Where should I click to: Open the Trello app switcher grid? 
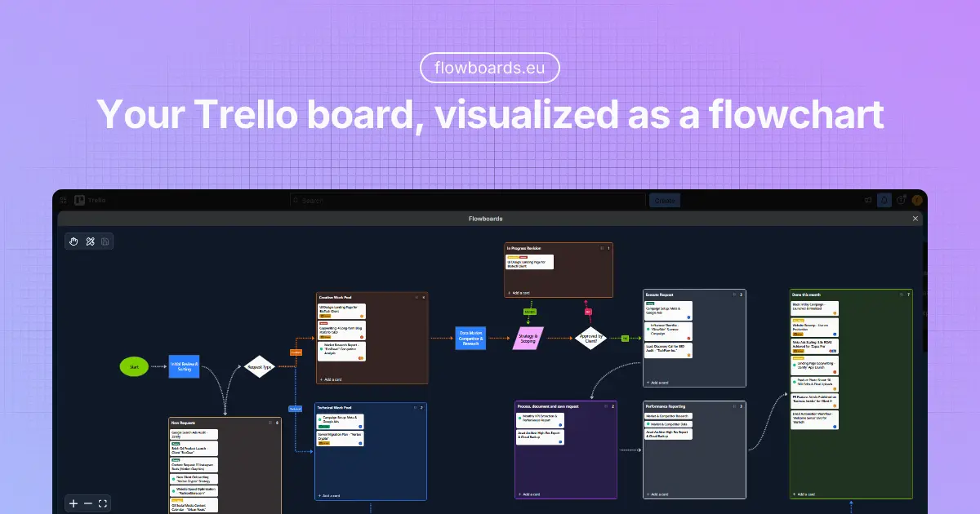63,200
